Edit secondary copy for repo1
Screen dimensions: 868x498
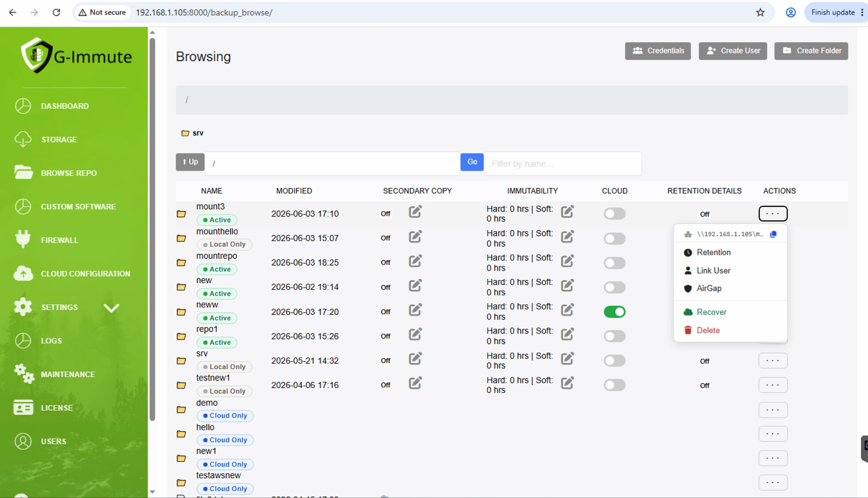click(415, 334)
